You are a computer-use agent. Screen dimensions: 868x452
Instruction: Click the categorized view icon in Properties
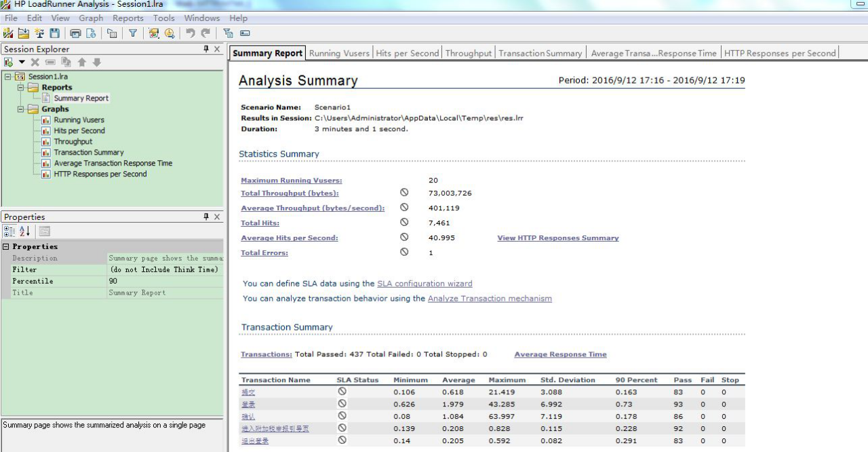(9, 231)
